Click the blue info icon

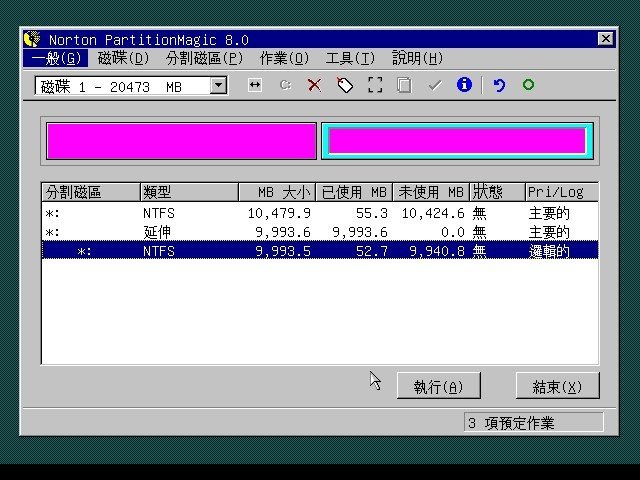(x=464, y=85)
